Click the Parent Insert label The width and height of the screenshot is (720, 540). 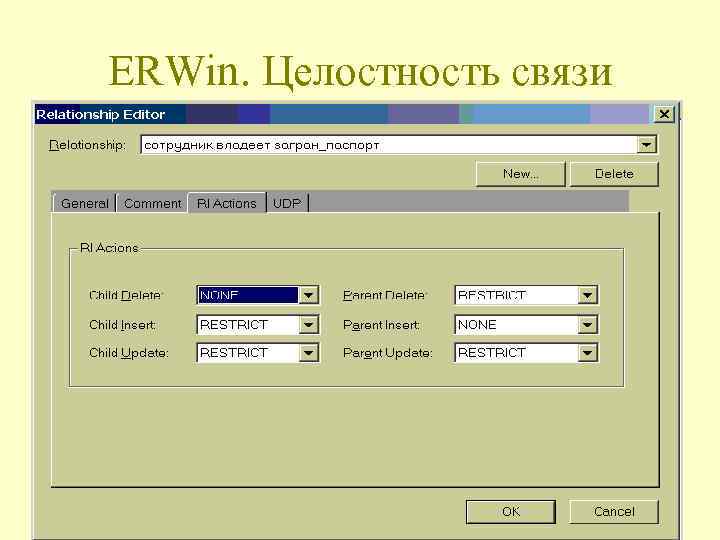tap(382, 325)
